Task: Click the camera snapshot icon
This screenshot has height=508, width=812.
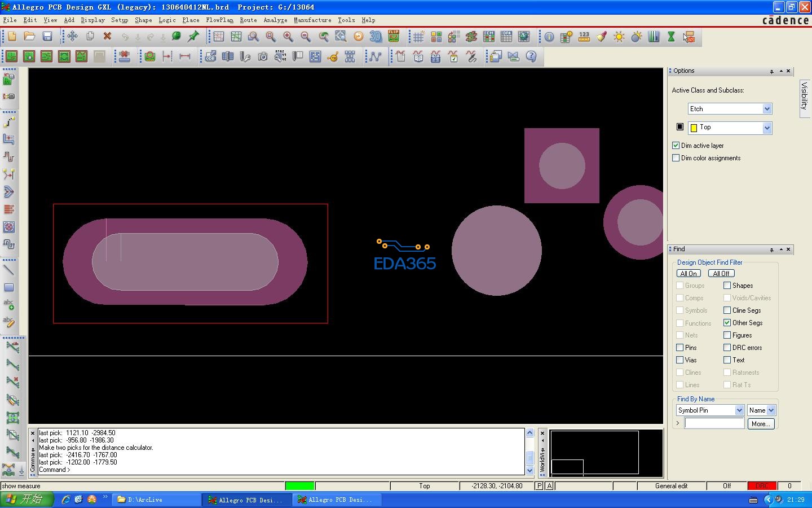Action: (x=263, y=56)
